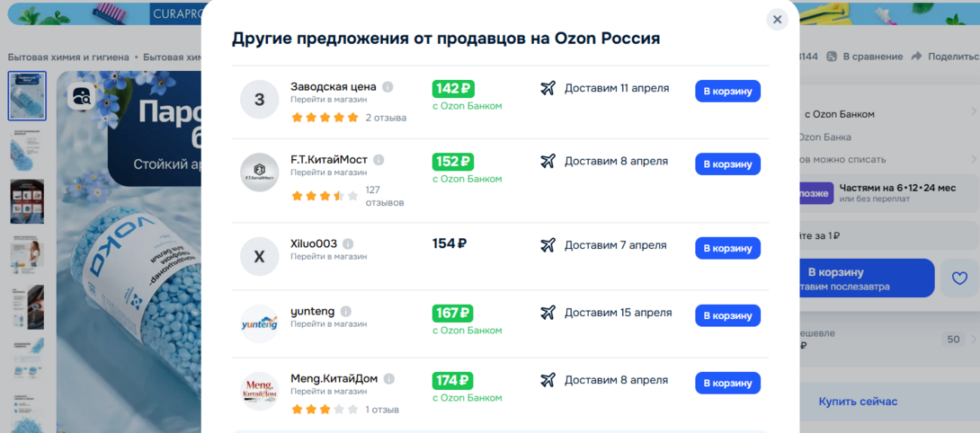Screen dimensions: 980x433
Task: Close the other sellers offers dialog
Action: (777, 20)
